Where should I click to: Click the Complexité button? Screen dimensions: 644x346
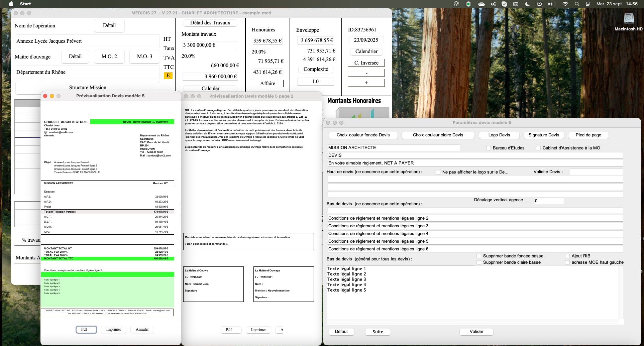click(316, 69)
